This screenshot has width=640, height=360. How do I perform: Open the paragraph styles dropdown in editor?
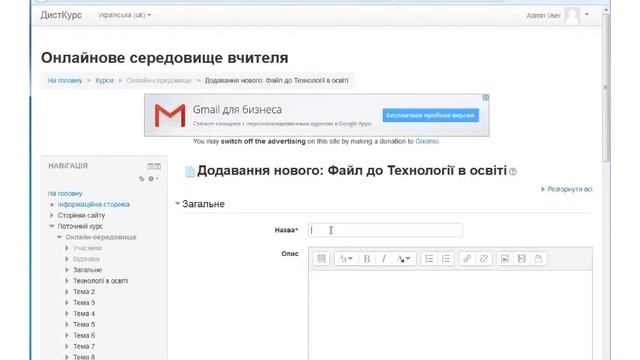(346, 258)
